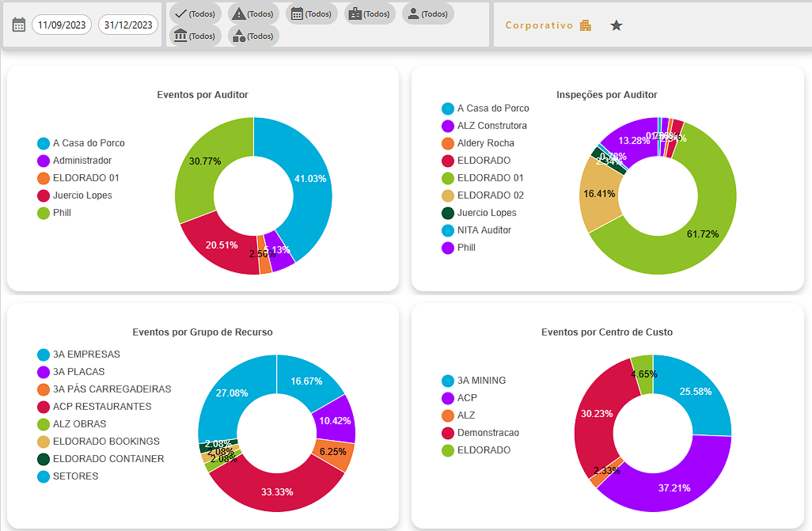Click the bank building filter icon
Image resolution: width=812 pixels, height=531 pixels.
coord(180,36)
